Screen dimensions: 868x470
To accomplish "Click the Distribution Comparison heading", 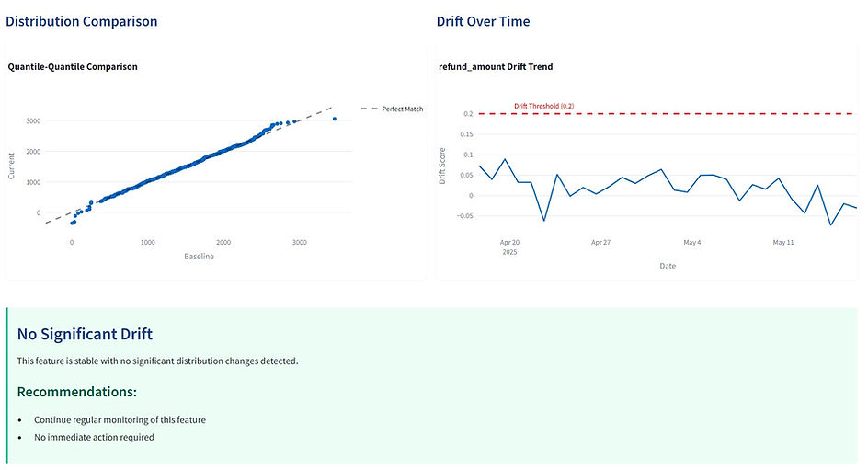I will point(82,21).
